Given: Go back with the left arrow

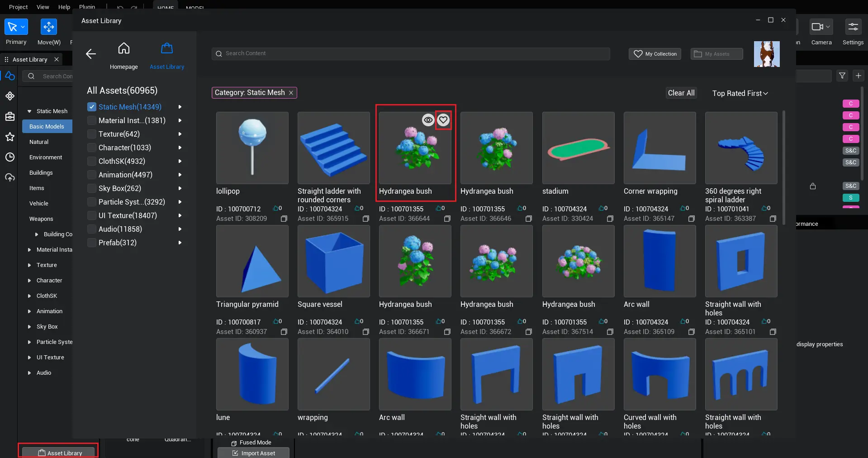Looking at the screenshot, I should (x=91, y=54).
